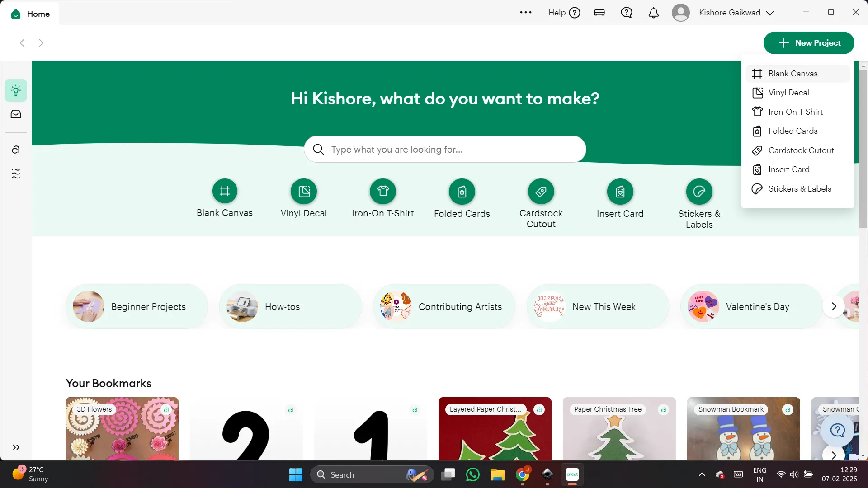The width and height of the screenshot is (868, 488).
Task: Open the Vinyl Decal project icon
Action: point(304,192)
